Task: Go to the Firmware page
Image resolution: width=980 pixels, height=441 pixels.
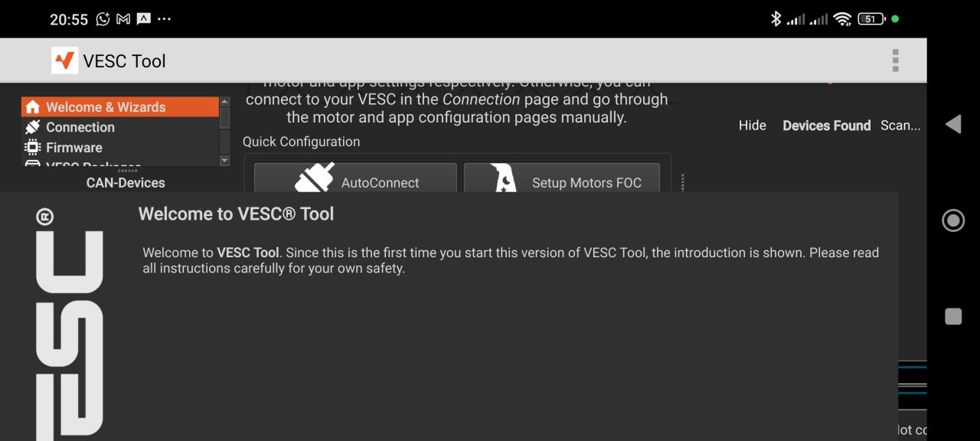Action: click(74, 148)
